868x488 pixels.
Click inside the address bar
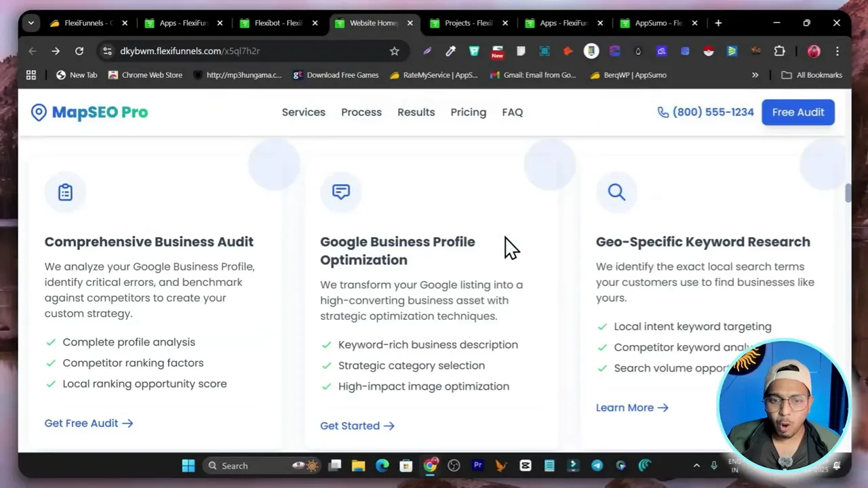coord(237,51)
